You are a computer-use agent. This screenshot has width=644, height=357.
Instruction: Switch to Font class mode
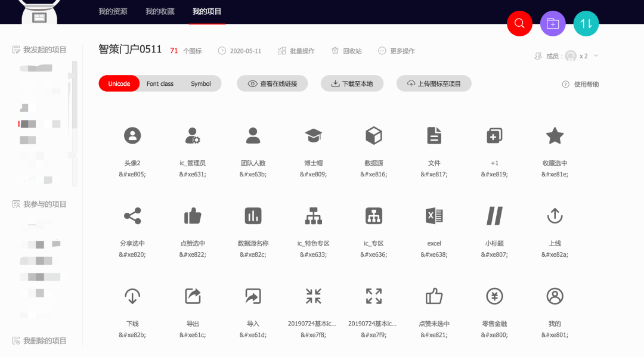click(x=160, y=84)
